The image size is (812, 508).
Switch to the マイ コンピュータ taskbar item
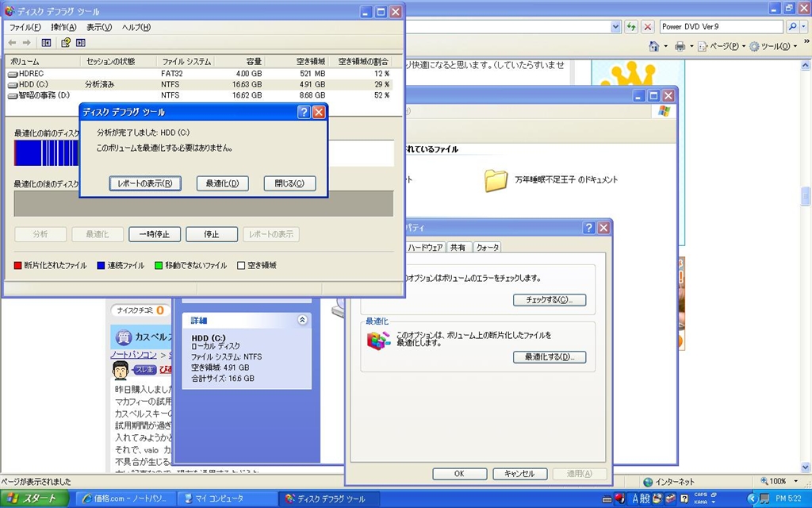(226, 499)
